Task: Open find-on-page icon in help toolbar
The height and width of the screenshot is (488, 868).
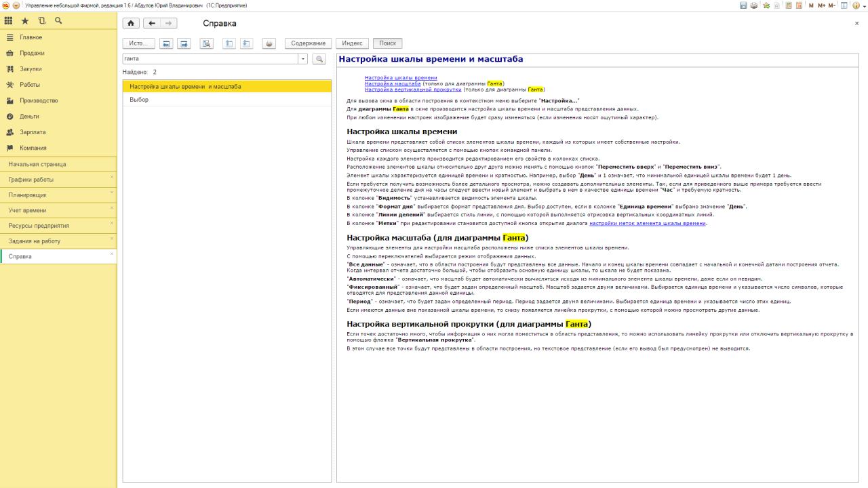Action: tap(206, 43)
